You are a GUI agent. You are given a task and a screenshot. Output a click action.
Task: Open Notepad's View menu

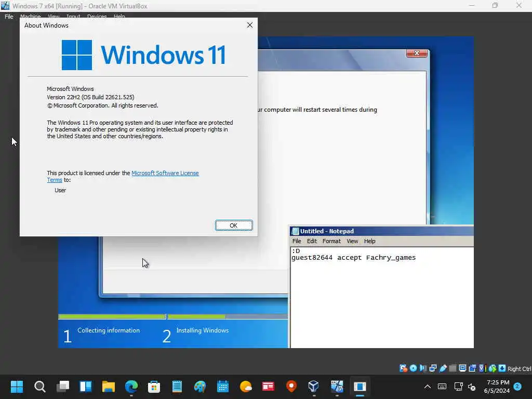tap(352, 241)
